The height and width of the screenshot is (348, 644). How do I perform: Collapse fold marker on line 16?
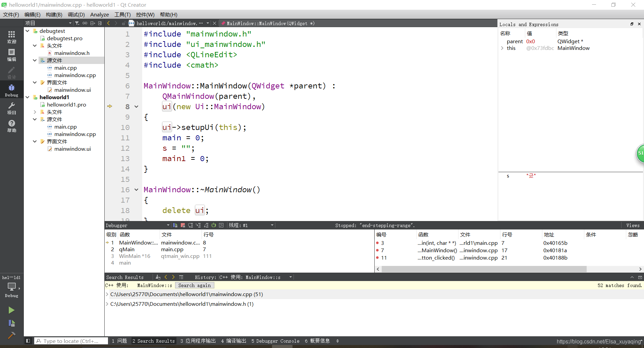(x=137, y=190)
